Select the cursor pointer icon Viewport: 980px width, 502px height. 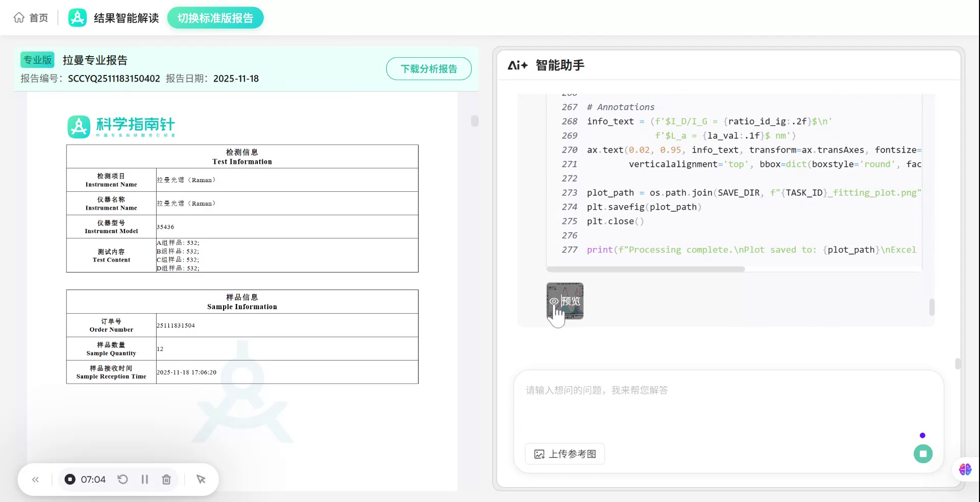201,479
